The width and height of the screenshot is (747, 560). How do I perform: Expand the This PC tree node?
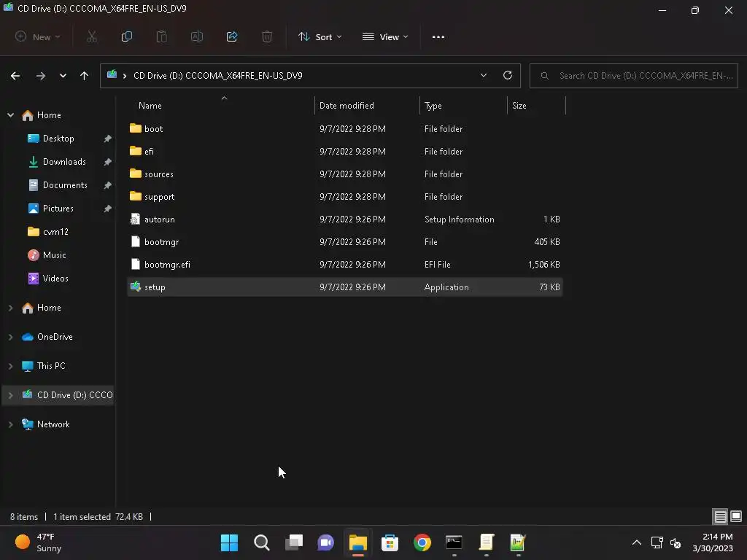coord(10,366)
